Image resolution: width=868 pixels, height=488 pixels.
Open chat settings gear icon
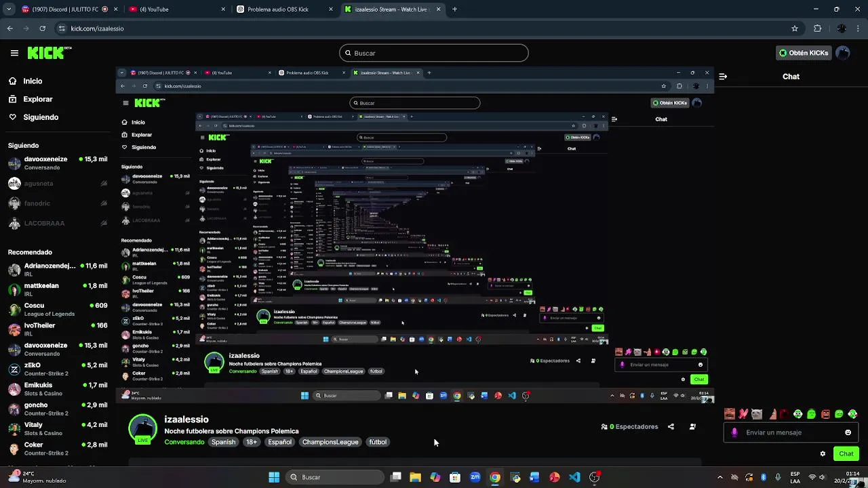click(x=823, y=454)
